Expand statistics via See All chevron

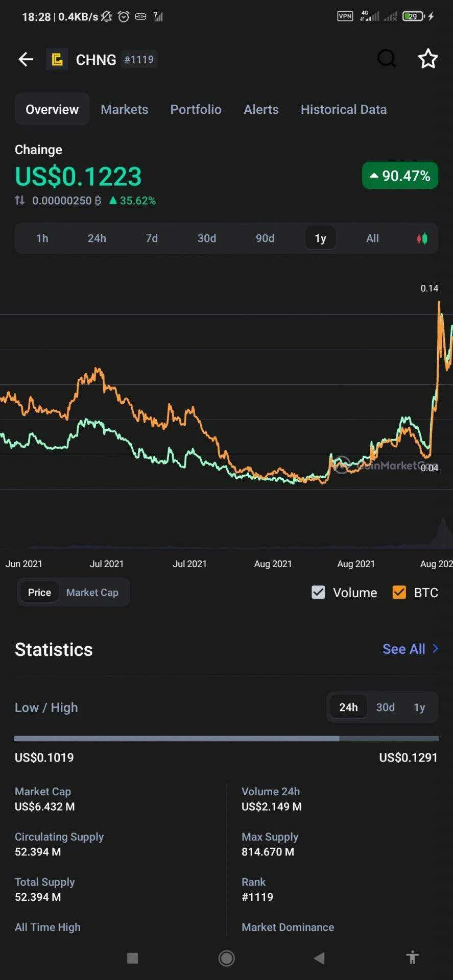(435, 648)
